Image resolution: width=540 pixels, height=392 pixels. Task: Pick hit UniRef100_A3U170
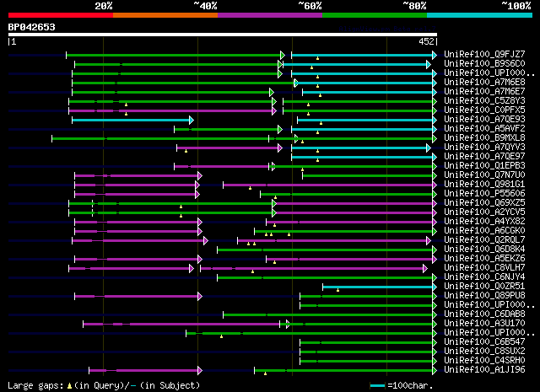tap(484, 324)
